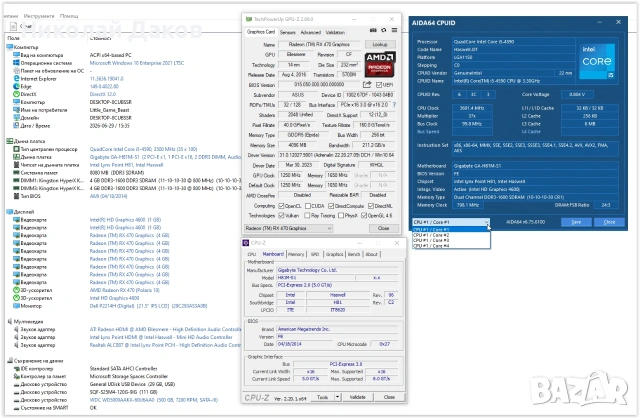This screenshot has height=418, width=640.
Task: Click the icon beside Дата / Време row
Action: click(16, 126)
